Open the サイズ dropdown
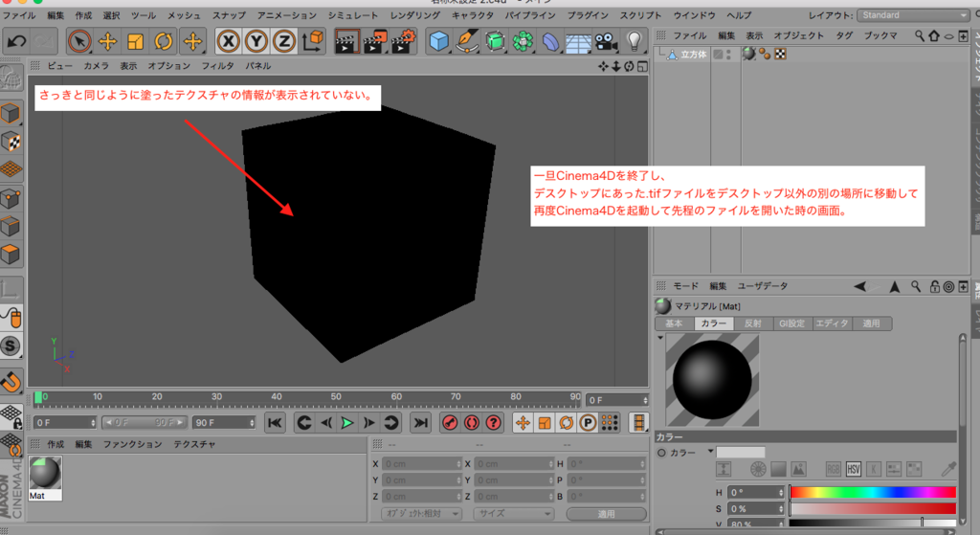 pos(513,514)
